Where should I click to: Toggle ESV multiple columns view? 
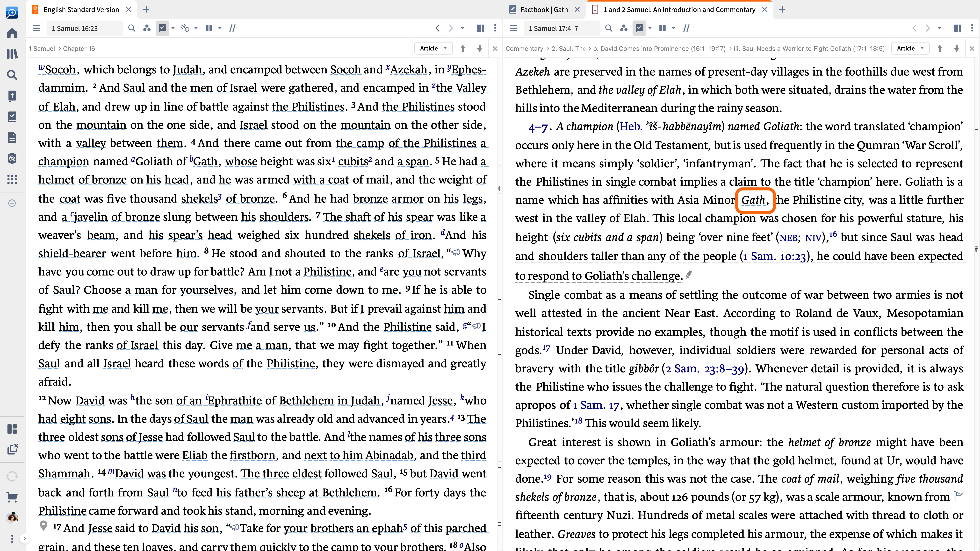pyautogui.click(x=209, y=28)
